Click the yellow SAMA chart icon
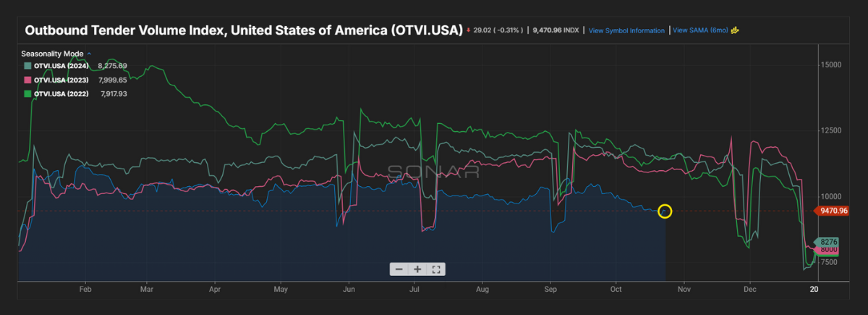 [735, 30]
